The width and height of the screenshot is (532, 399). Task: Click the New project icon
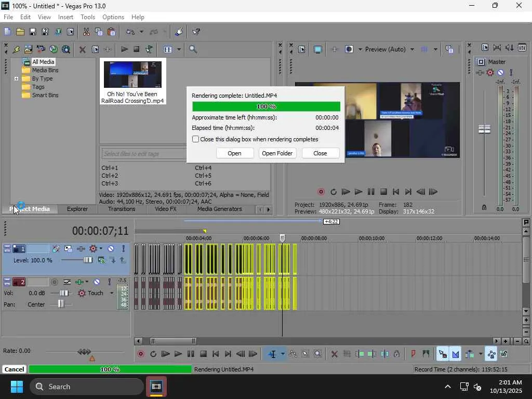pyautogui.click(x=8, y=32)
